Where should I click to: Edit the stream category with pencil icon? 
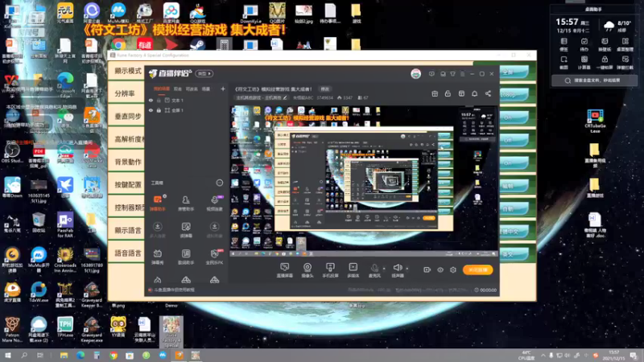(x=285, y=97)
